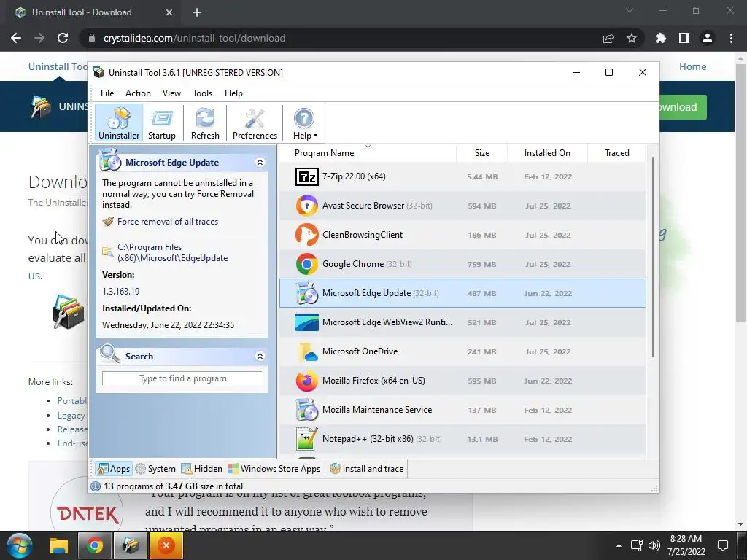Refresh the program list
The height and width of the screenshot is (560, 747).
205,122
